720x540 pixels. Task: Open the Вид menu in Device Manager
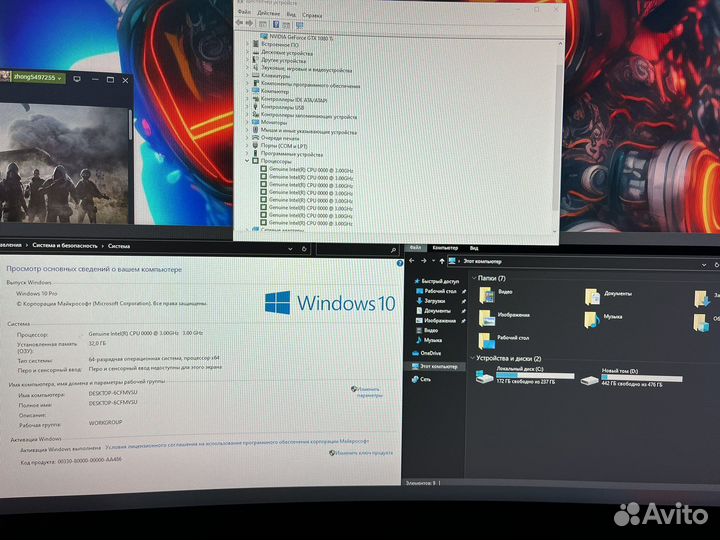(x=291, y=14)
